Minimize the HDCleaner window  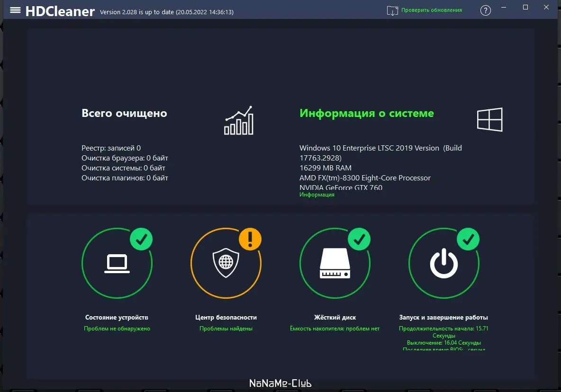504,7
